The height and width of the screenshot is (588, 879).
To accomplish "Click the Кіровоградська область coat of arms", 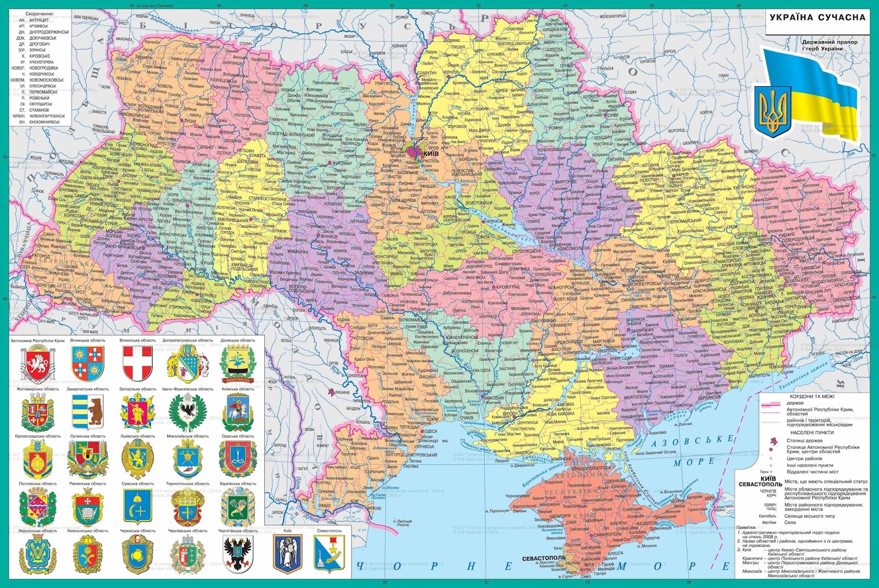I will click(37, 460).
